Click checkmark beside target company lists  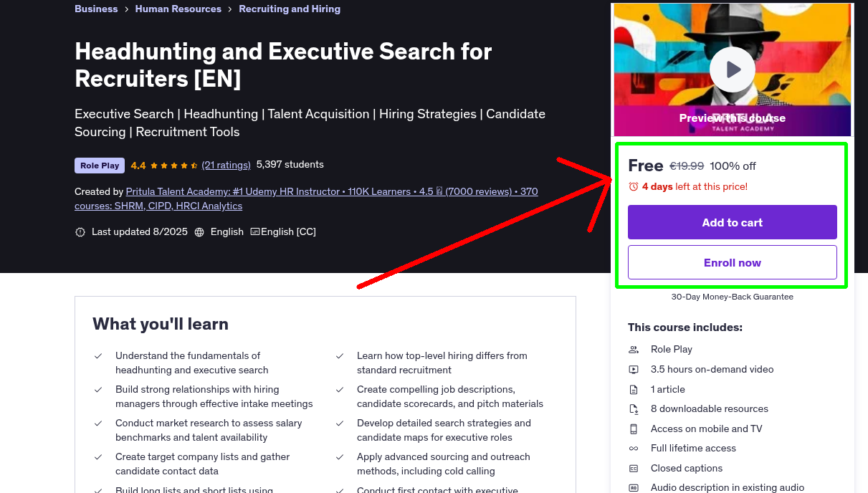tap(98, 457)
